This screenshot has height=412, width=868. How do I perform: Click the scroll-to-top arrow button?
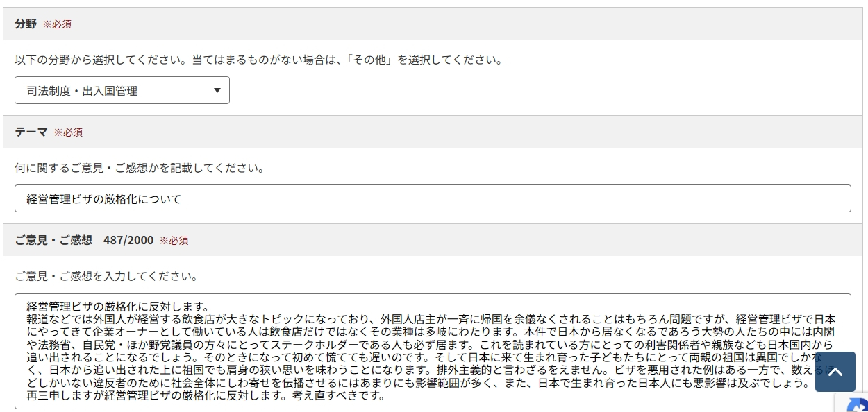835,371
